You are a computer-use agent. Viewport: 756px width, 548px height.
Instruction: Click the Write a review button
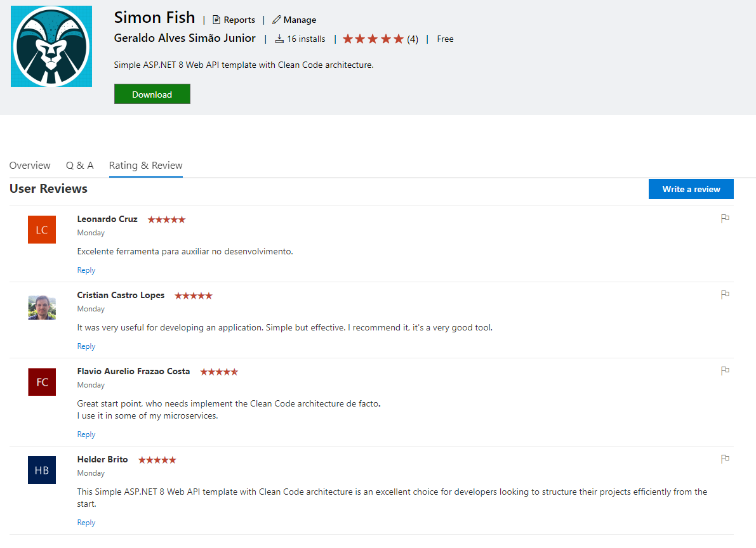[691, 188]
